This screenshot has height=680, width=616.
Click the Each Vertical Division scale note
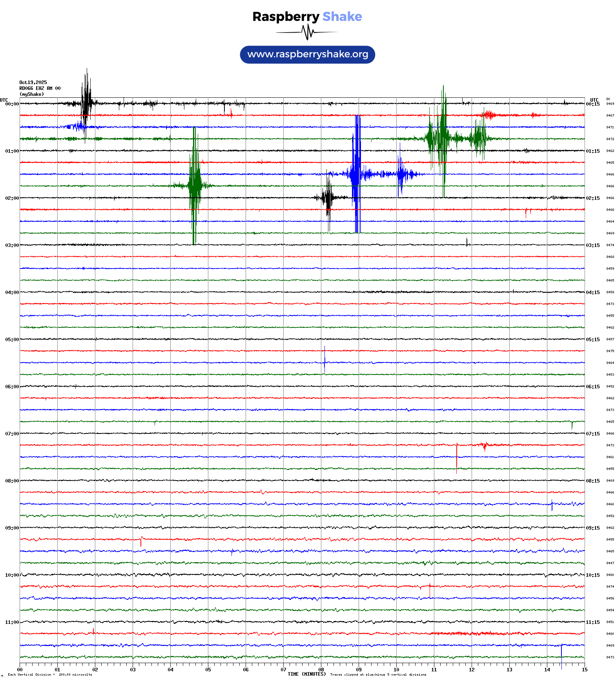[x=50, y=675]
